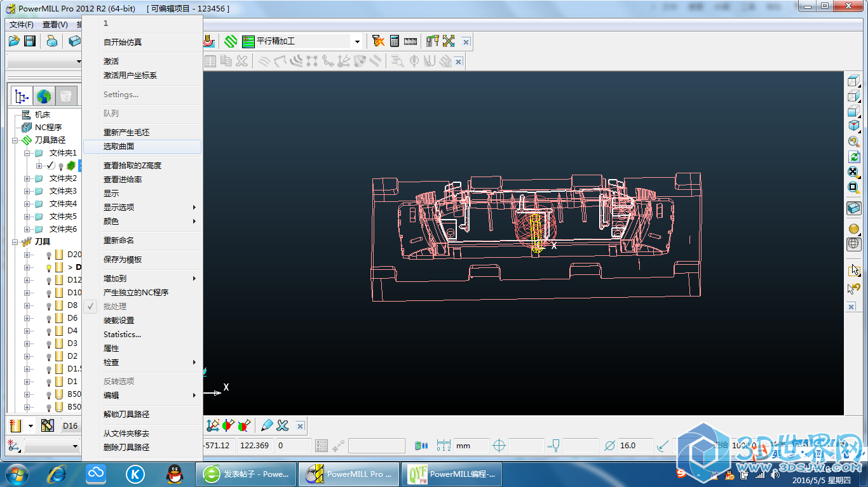Toggle the checkmark on 文件夹1 toolpath

point(51,165)
